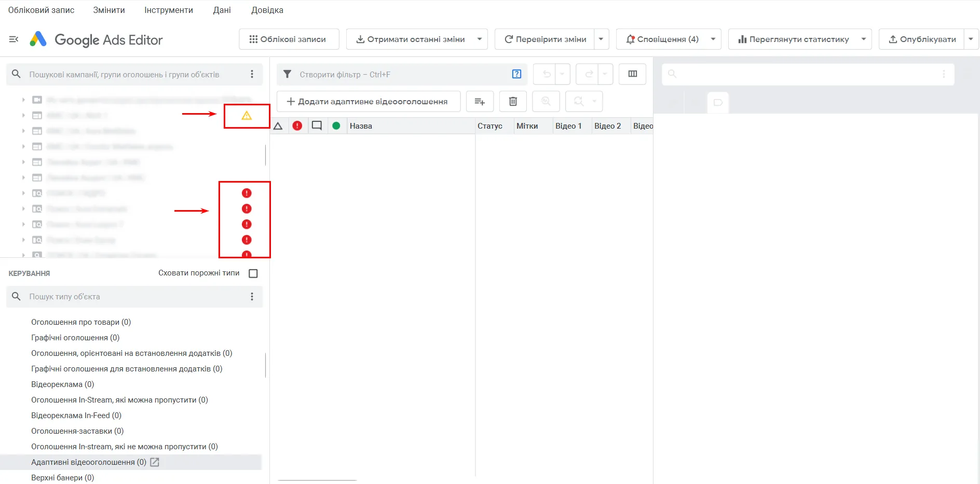Click the find magnifier icon in toolbar
The height and width of the screenshot is (484, 980).
[546, 102]
